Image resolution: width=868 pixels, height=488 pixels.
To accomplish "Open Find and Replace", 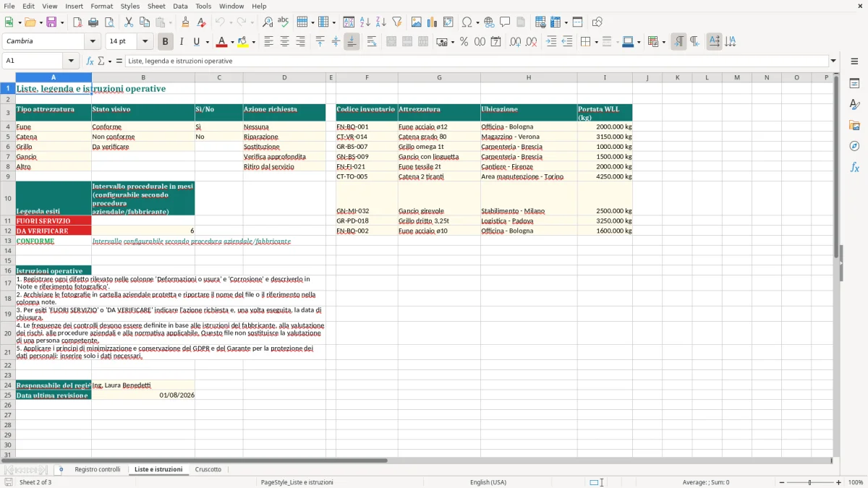I will [268, 22].
